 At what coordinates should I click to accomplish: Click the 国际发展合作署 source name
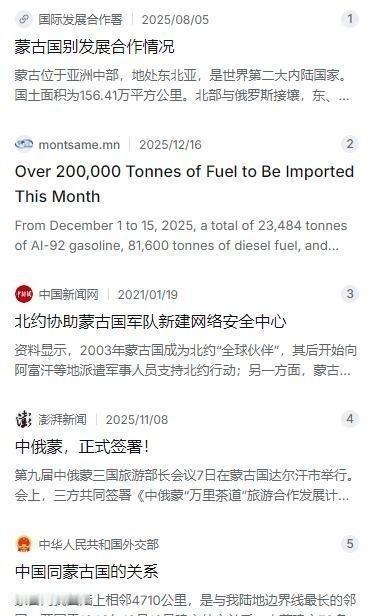tap(80, 19)
